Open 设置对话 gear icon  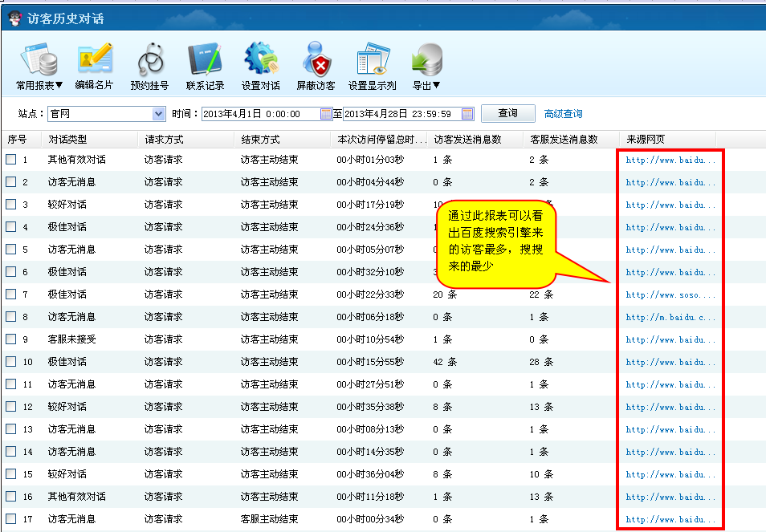[x=260, y=61]
